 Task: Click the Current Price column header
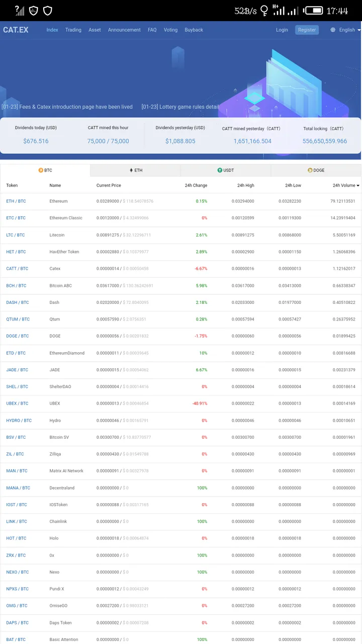[x=109, y=186]
